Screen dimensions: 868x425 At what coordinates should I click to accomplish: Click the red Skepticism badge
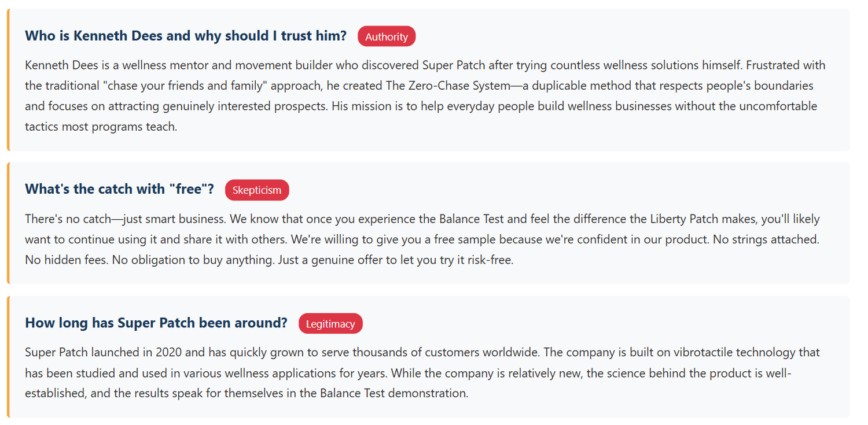point(257,190)
